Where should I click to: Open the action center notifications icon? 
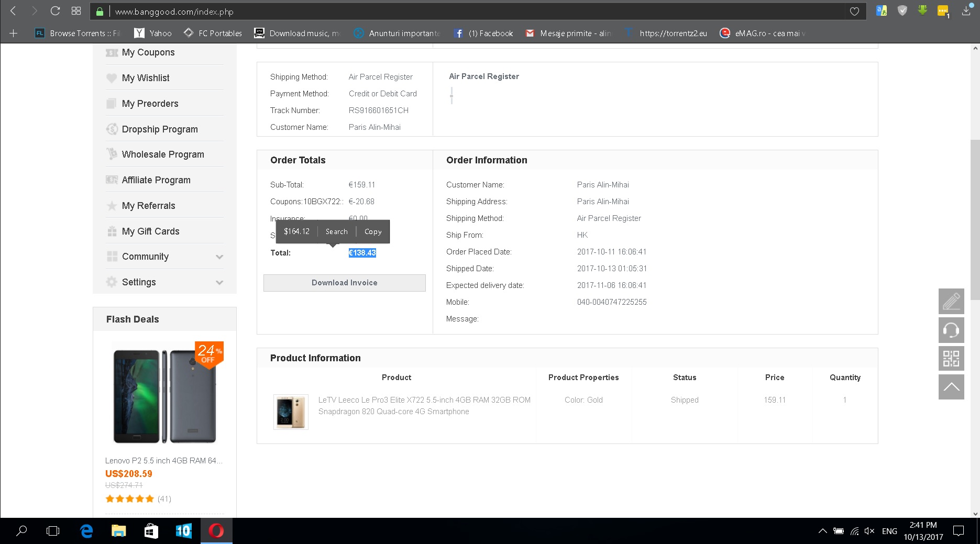[x=959, y=531]
